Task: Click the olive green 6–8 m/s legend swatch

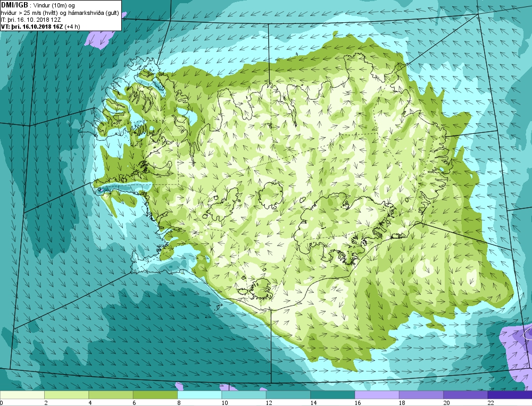Action: (155, 395)
